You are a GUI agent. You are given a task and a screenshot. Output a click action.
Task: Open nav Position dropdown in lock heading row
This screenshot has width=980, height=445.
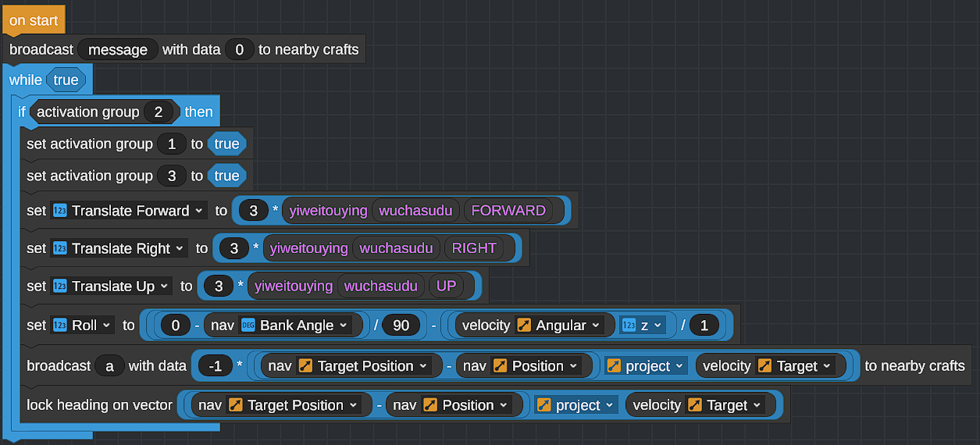click(x=466, y=405)
